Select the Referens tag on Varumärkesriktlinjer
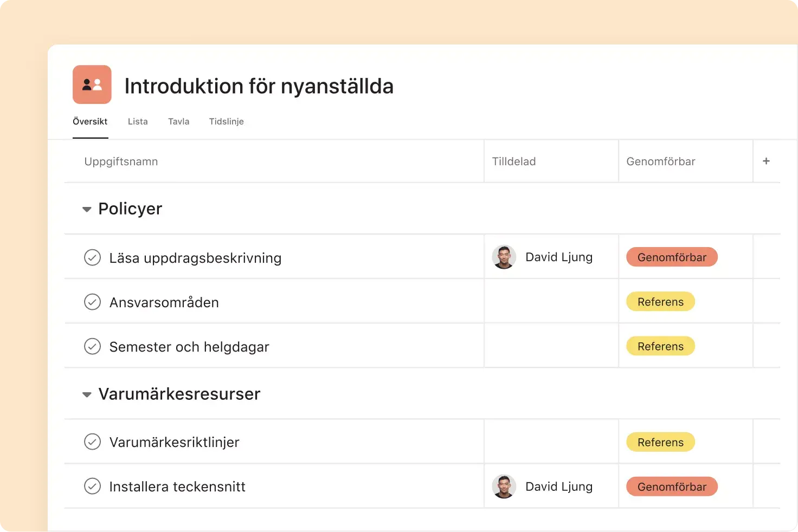798x532 pixels. pyautogui.click(x=660, y=442)
